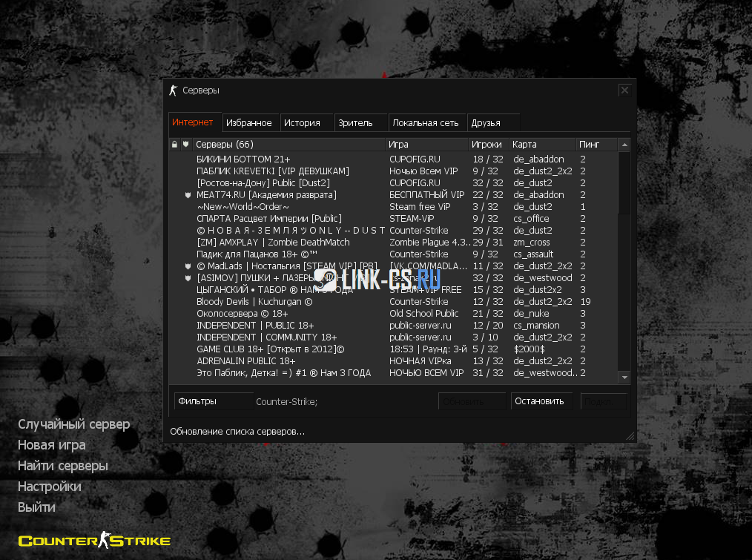Switch to the Друзья tab
The image size is (752, 560).
click(493, 123)
